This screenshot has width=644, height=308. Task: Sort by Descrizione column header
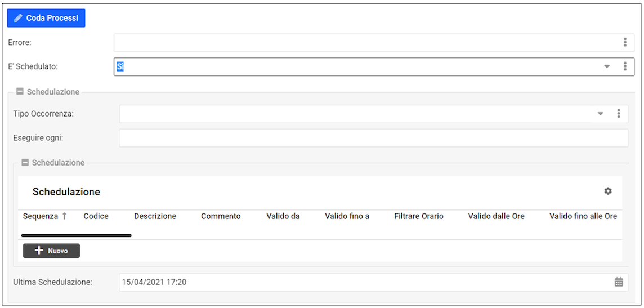[155, 216]
